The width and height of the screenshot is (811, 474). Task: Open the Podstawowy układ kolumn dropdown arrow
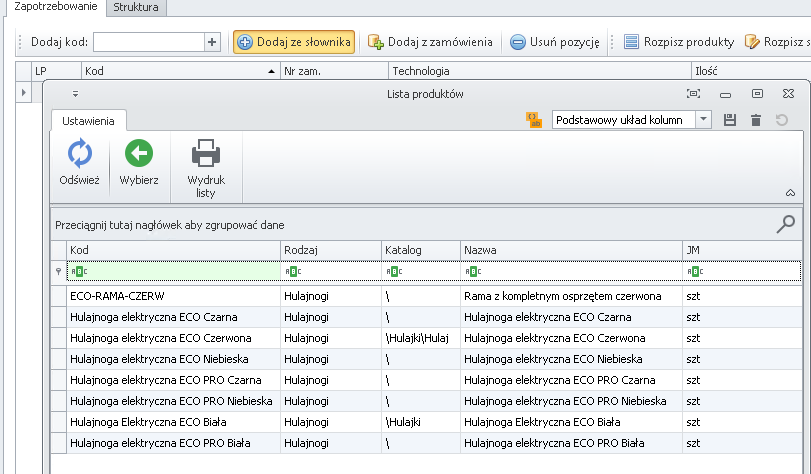pyautogui.click(x=703, y=120)
